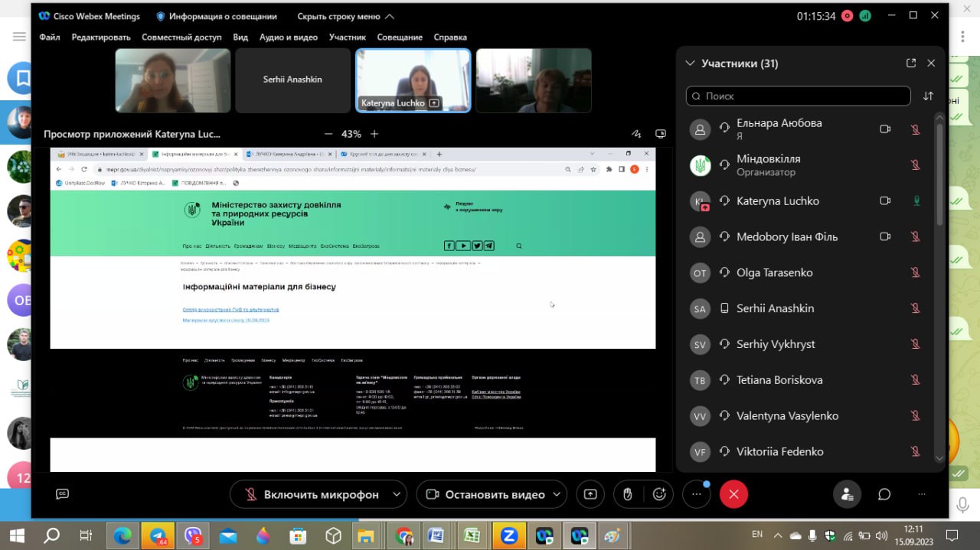Expand microphone options dropdown arrow
Viewport: 980px width, 550px height.
[397, 494]
